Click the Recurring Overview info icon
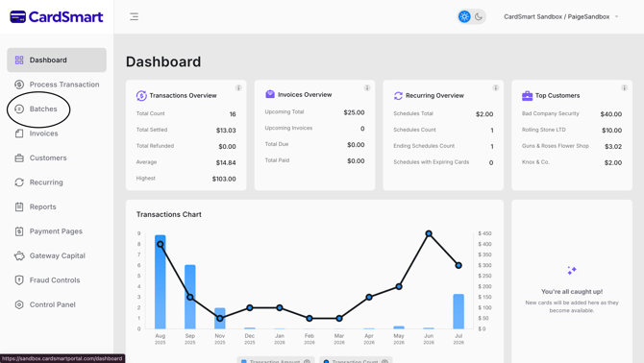The image size is (644, 363). (496, 87)
